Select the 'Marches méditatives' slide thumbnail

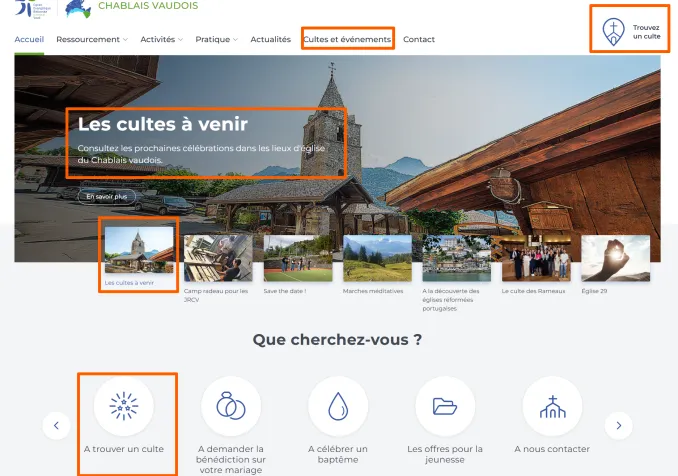pos(377,259)
